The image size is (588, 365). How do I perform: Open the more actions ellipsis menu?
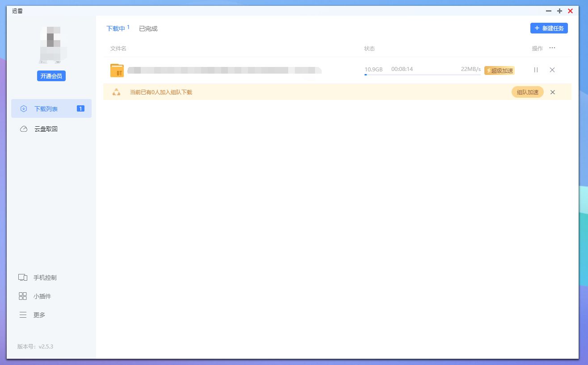pyautogui.click(x=552, y=48)
